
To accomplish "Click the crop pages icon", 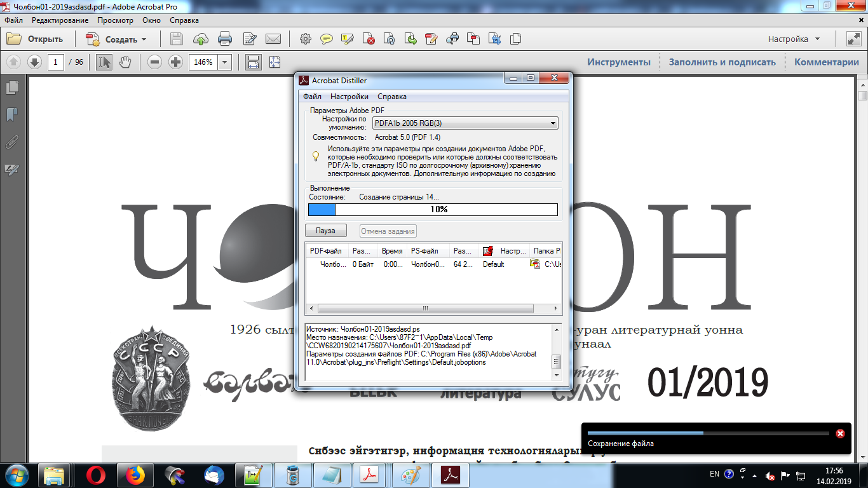I will (494, 39).
